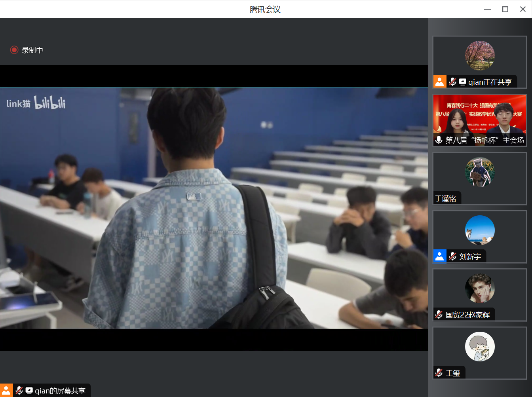The image size is (532, 397).
Task: Click the muted mic icon in qian的屏幕共享 label
Action: pyautogui.click(x=19, y=390)
